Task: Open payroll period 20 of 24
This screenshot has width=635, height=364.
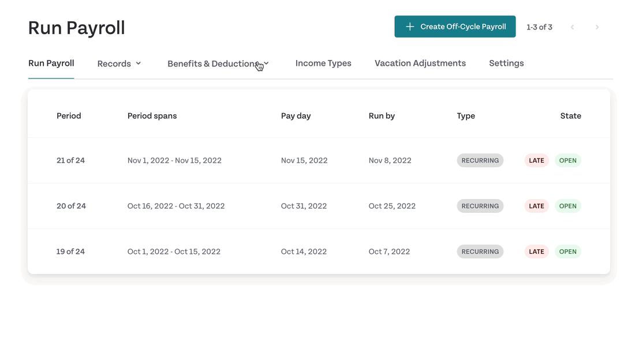Action: (x=319, y=206)
